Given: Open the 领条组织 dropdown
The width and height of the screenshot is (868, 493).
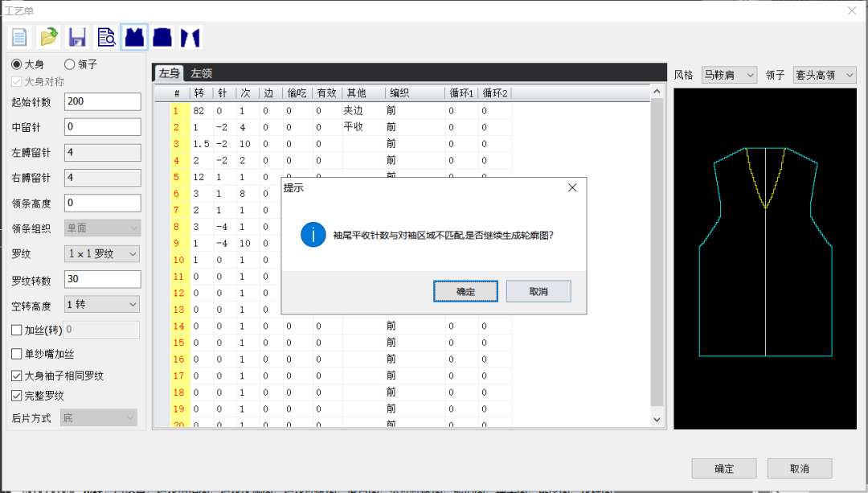Looking at the screenshot, I should coord(102,228).
